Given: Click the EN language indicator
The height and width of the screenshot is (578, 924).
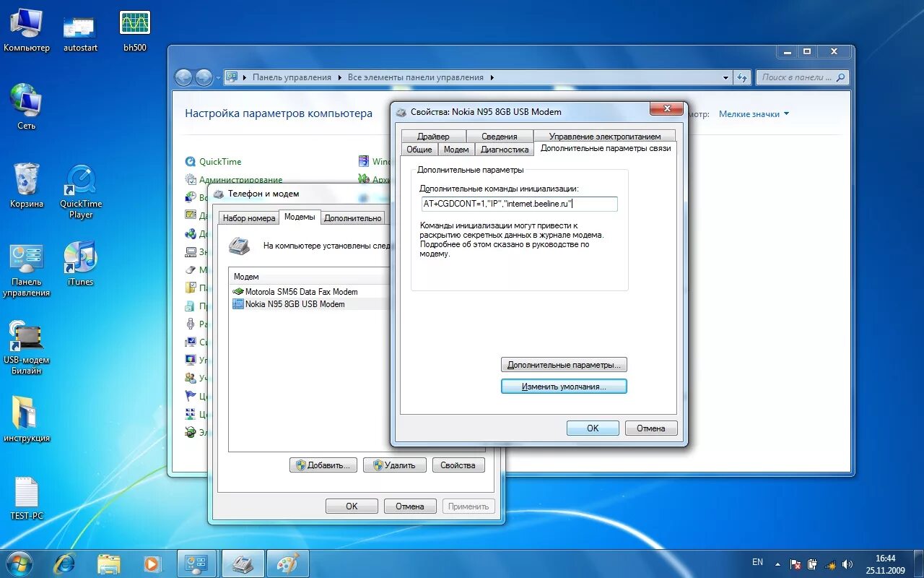Looking at the screenshot, I should (757, 562).
